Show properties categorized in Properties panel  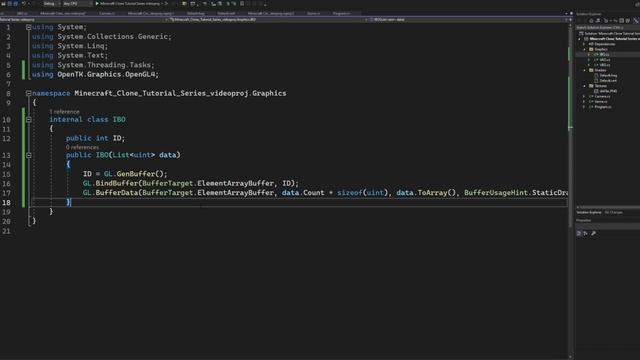click(x=579, y=233)
